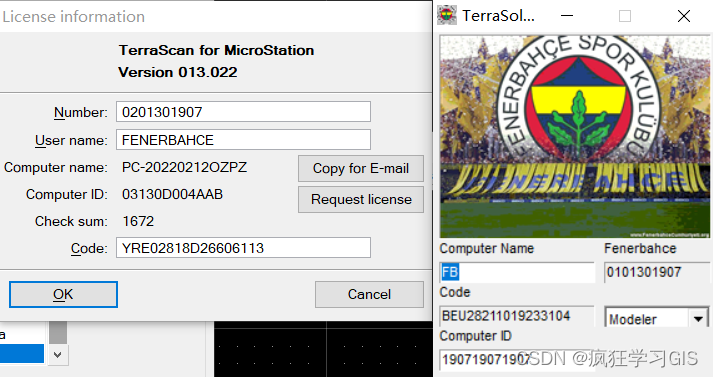Viewport: 713px width, 377px height.
Task: Click the down arrow on the list scrollbar
Action: coord(58,355)
